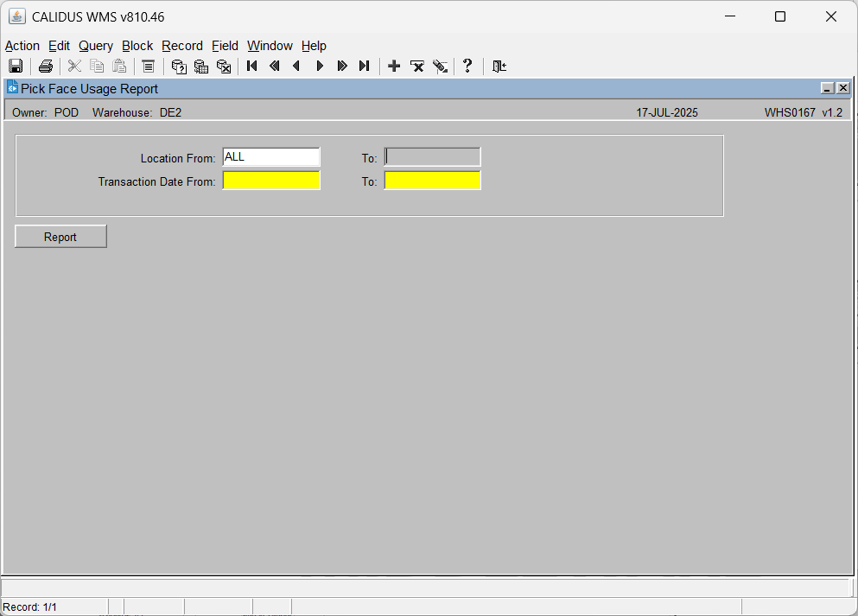Click the Save disk icon in toolbar
858x616 pixels.
pyautogui.click(x=16, y=67)
